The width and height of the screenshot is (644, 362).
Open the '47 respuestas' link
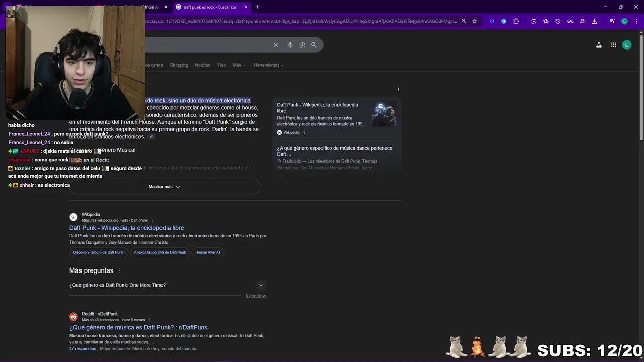[83, 349]
